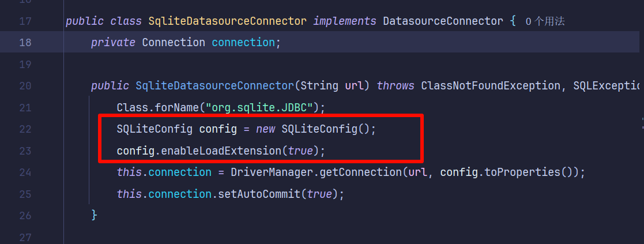This screenshot has width=644, height=244.
Task: Select line number 22 in the gutter
Action: (25, 129)
